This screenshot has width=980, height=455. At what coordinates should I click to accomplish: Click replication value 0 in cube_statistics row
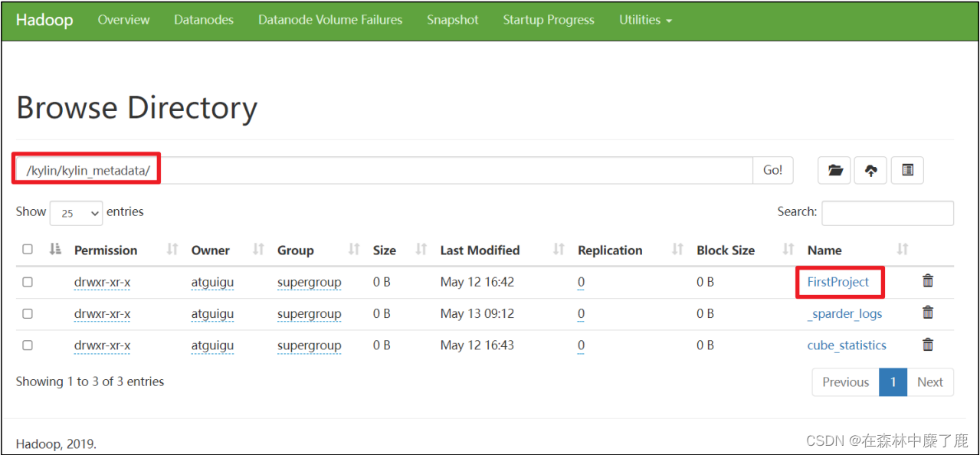[582, 345]
